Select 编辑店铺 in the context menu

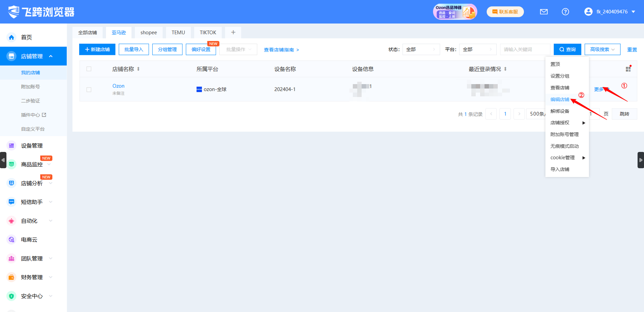pyautogui.click(x=560, y=99)
